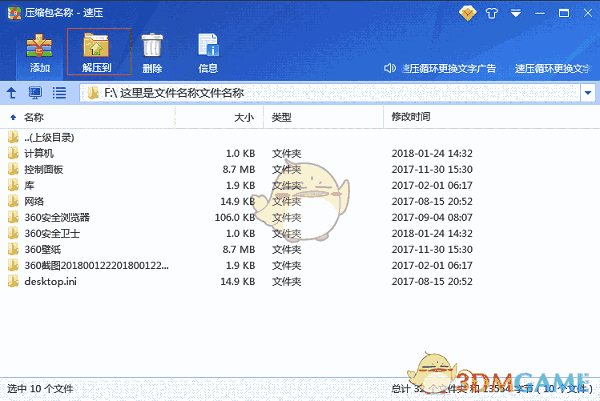This screenshot has width=600, height=401.
Task: Open the 速压循环更换文字广告 ad link
Action: tap(449, 68)
